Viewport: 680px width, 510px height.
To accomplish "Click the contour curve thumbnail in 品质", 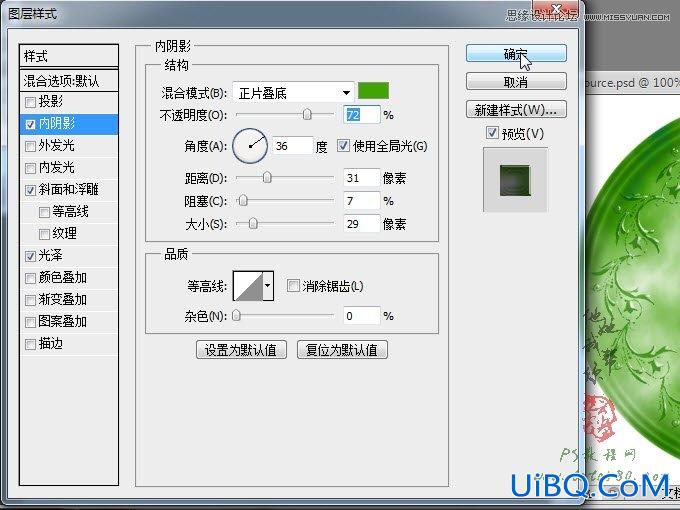I will coord(248,286).
